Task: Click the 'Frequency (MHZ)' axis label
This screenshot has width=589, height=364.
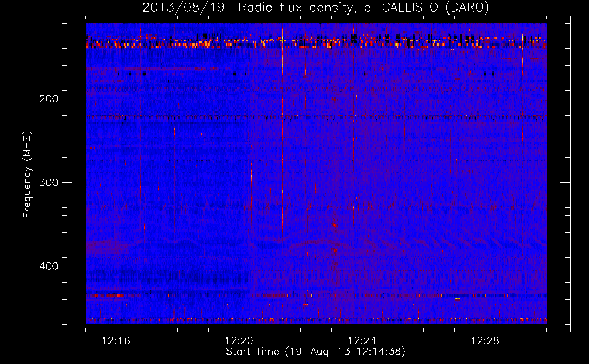Action: pos(28,175)
